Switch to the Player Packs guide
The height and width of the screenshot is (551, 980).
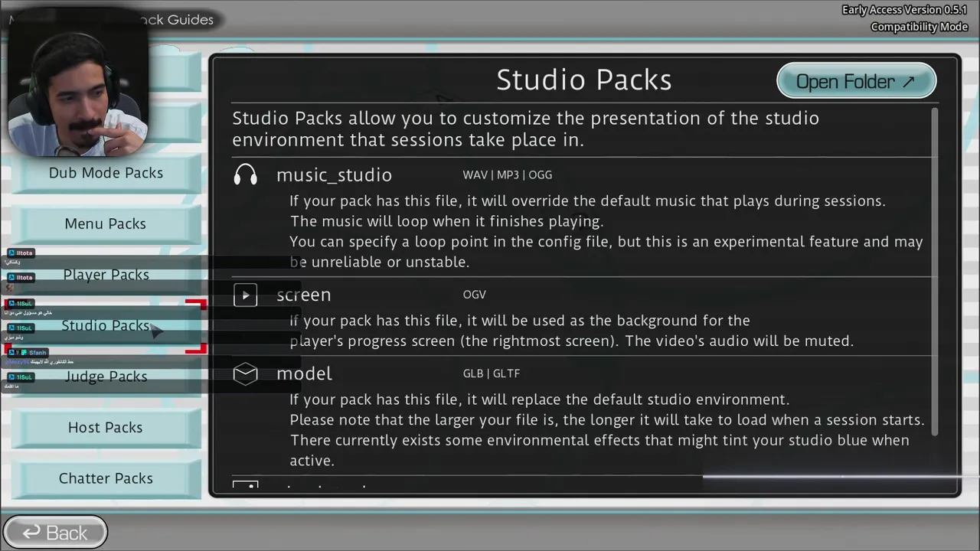(x=106, y=275)
